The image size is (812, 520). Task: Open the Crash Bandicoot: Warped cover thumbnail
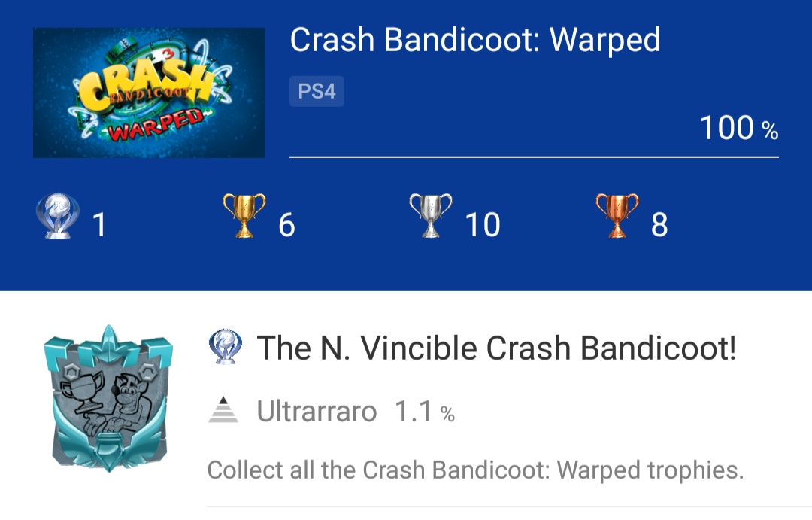click(x=148, y=91)
